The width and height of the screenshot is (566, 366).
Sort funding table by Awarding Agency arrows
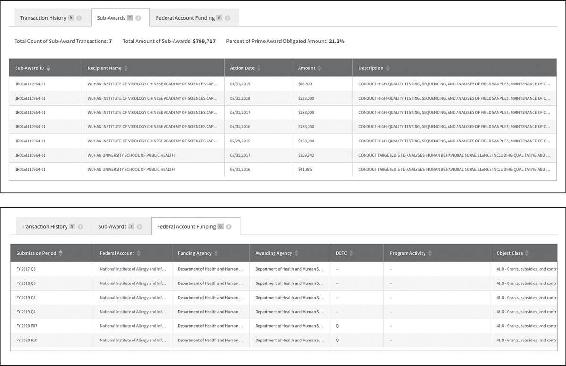(x=296, y=253)
